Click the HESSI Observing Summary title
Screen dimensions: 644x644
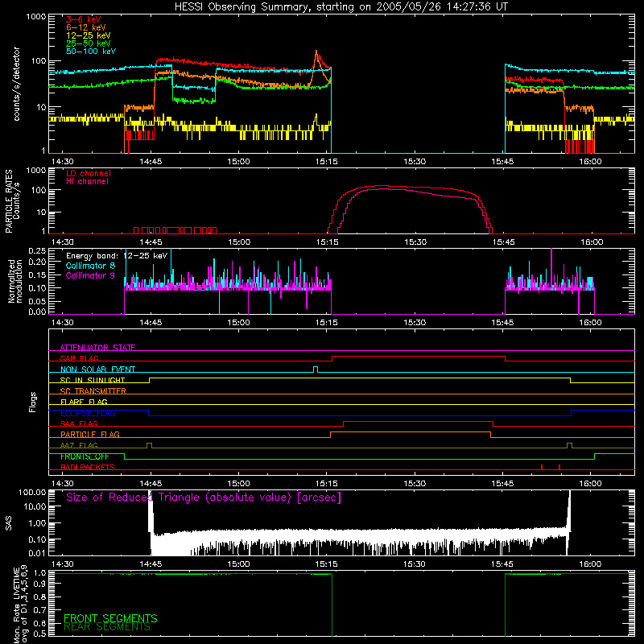click(341, 7)
